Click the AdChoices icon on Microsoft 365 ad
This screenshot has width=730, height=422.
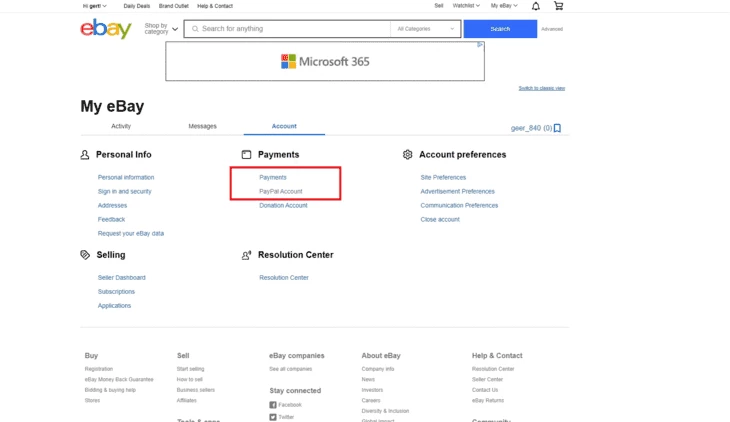click(x=480, y=45)
